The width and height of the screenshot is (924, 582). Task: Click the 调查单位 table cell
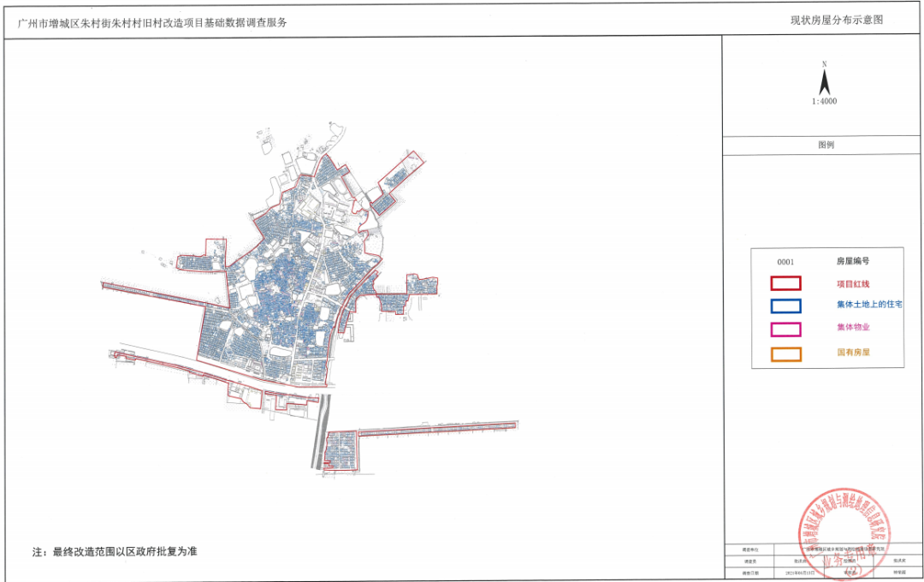point(750,549)
